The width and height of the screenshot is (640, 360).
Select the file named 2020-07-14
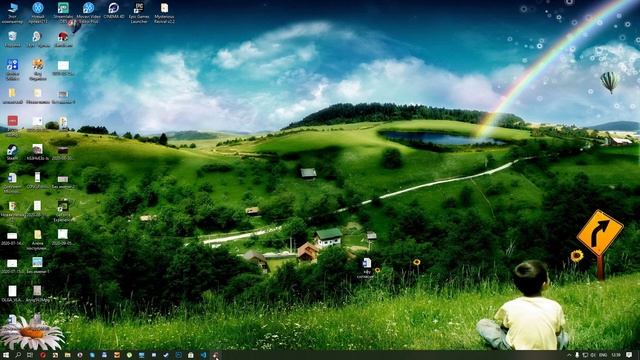pos(12,238)
